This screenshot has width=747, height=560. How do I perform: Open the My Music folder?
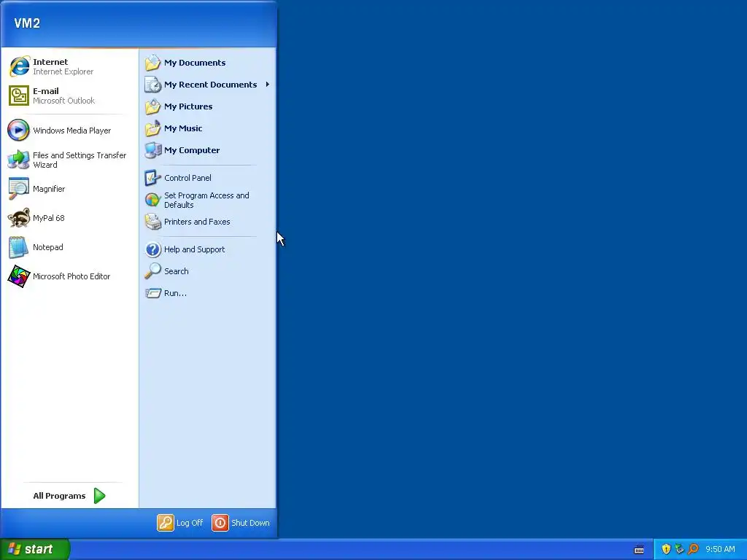(208, 128)
